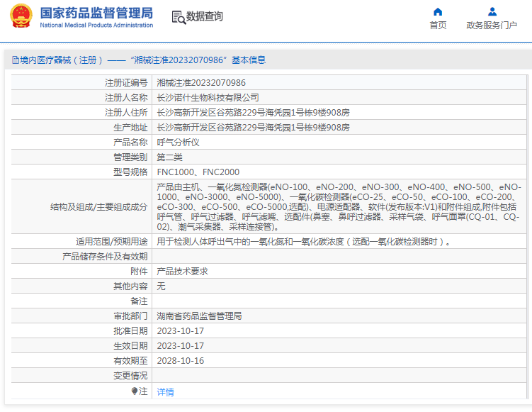Click the 管理类别 label
Screen dimensions: 532x412
pos(130,157)
